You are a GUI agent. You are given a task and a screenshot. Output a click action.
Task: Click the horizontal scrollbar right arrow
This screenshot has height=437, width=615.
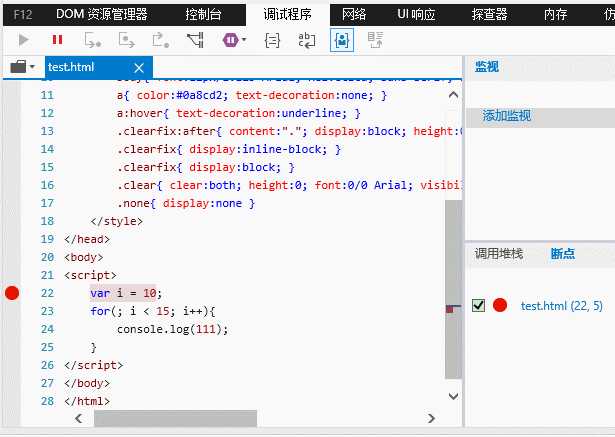point(431,418)
